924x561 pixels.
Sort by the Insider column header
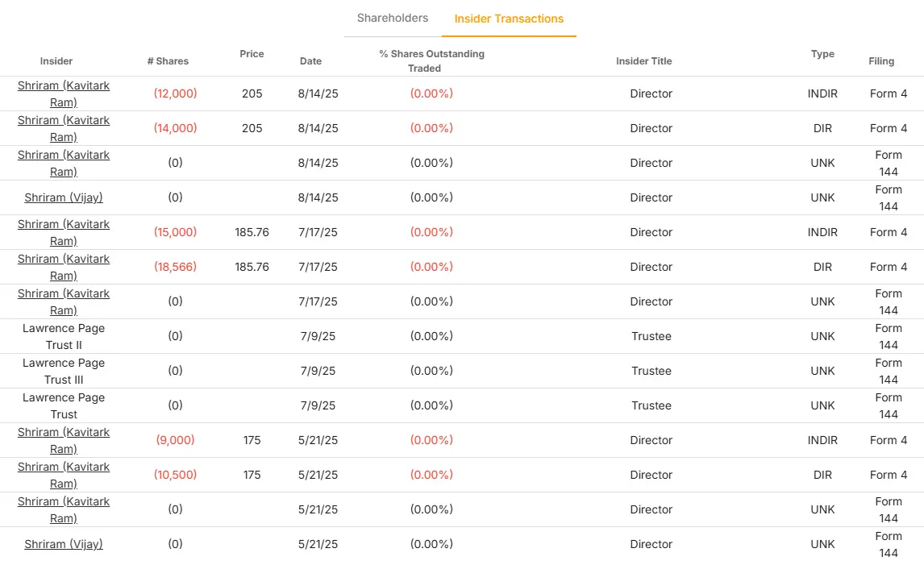tap(56, 61)
